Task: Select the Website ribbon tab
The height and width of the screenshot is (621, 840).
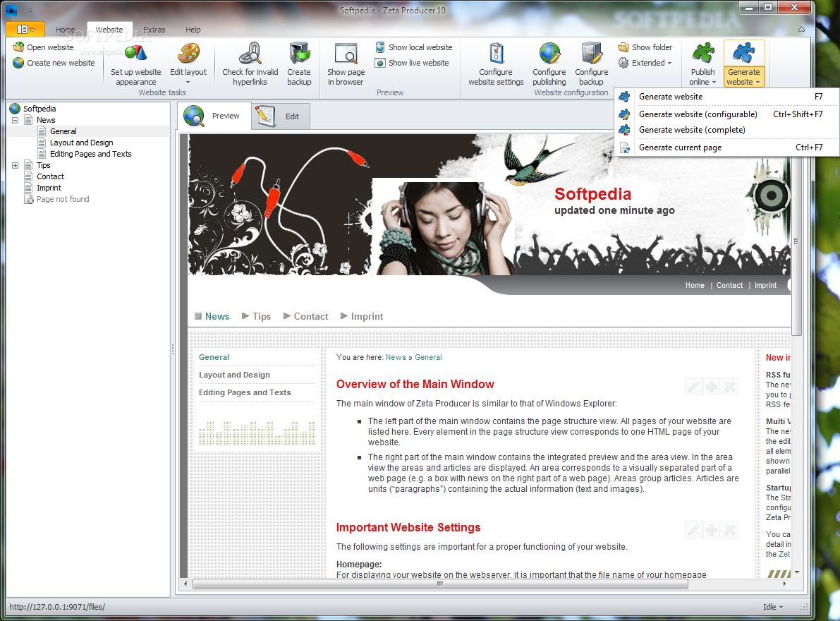Action: (x=109, y=30)
